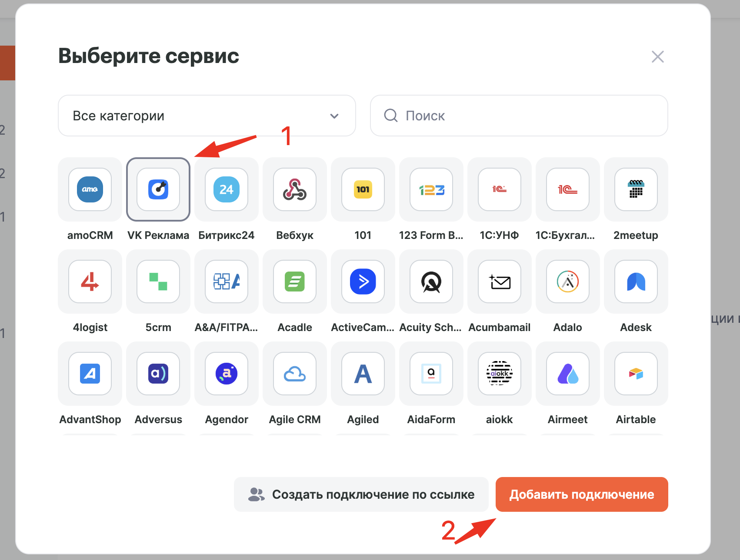Pick the Acuity Scheduling icon
The width and height of the screenshot is (740, 560).
(x=431, y=282)
